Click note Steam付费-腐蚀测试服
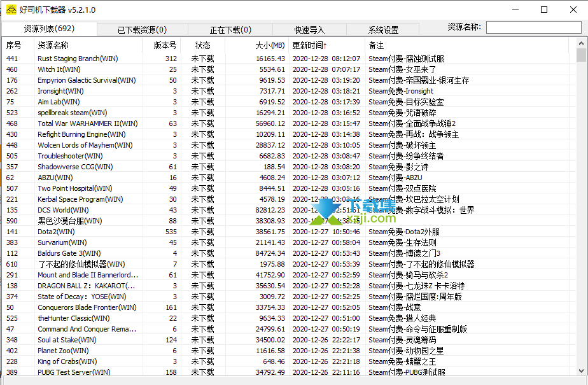The width and height of the screenshot is (588, 385). click(x=406, y=59)
